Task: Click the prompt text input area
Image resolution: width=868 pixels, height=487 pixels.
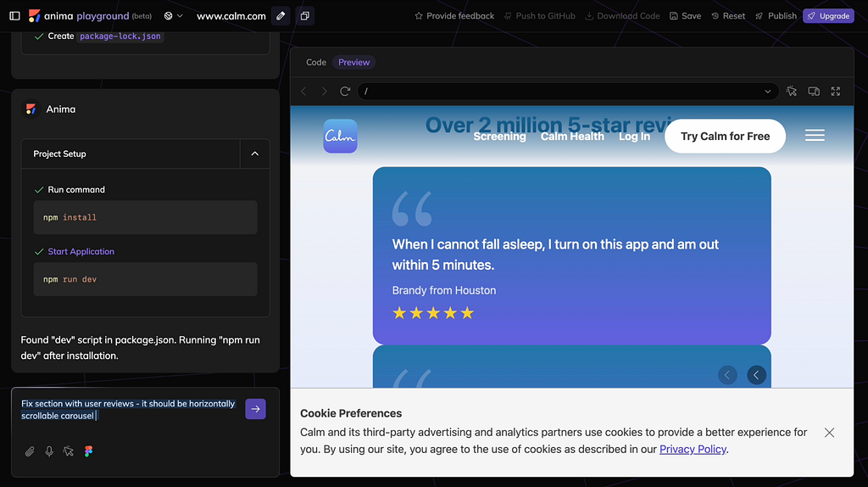Action: pyautogui.click(x=129, y=410)
